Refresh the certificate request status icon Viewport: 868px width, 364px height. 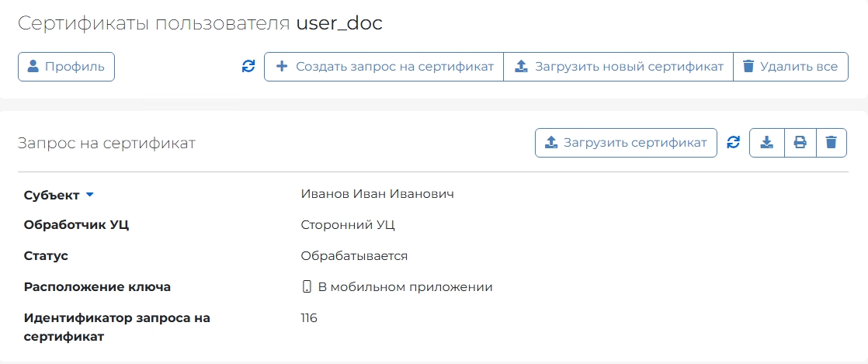[734, 143]
